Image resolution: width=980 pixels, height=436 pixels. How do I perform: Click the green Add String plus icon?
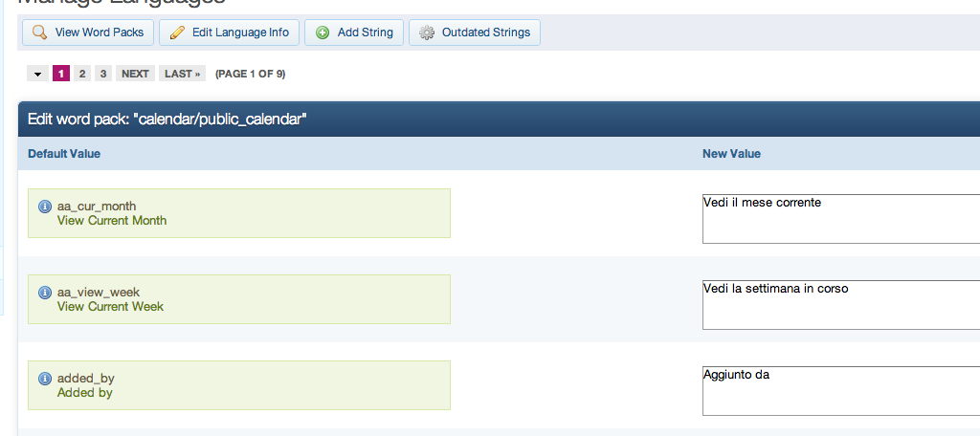[x=323, y=33]
